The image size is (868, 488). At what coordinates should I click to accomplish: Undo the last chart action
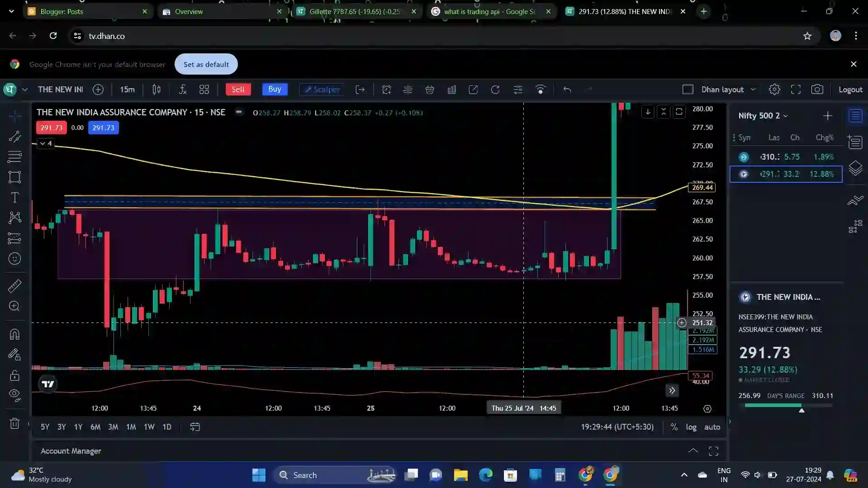click(x=567, y=90)
